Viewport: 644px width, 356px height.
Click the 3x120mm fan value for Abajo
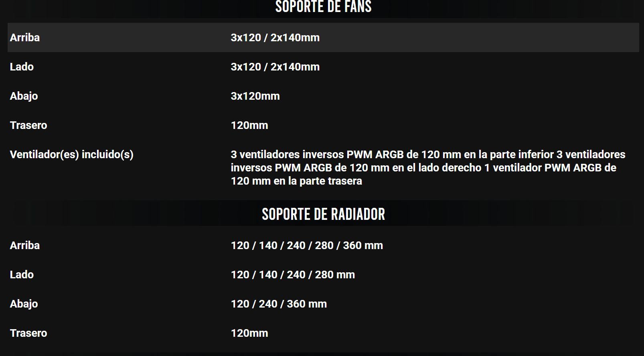[x=255, y=96]
